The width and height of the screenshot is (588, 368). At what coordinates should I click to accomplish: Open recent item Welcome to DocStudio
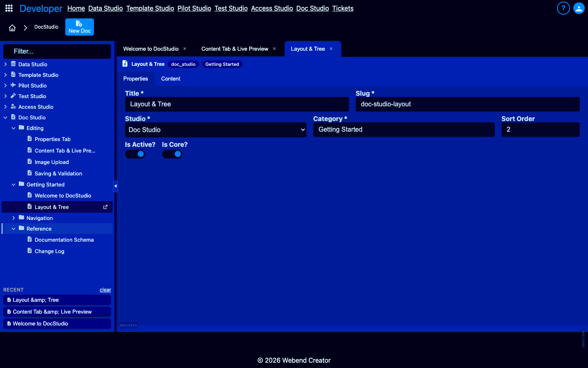tap(57, 323)
